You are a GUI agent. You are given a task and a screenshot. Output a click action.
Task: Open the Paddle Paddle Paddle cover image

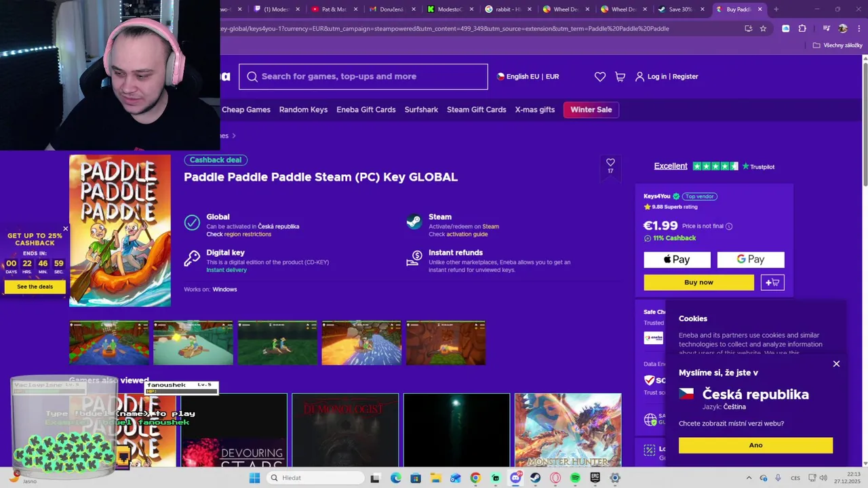[120, 230]
